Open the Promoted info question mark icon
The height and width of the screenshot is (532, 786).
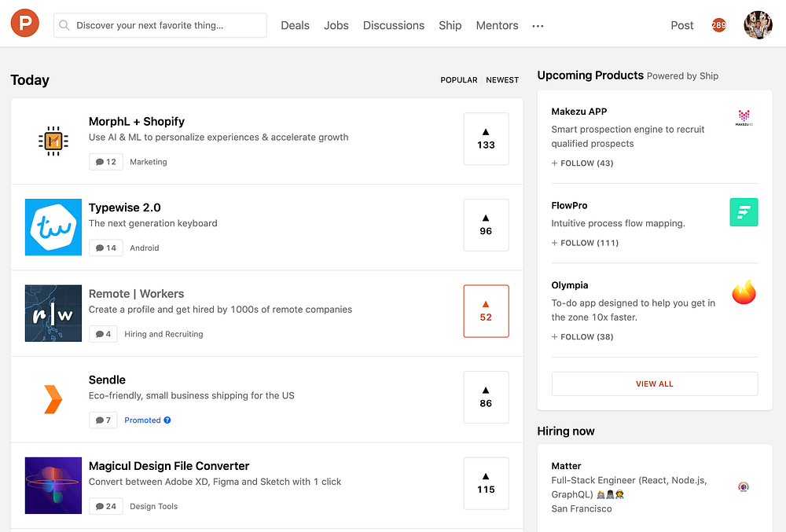click(x=167, y=420)
